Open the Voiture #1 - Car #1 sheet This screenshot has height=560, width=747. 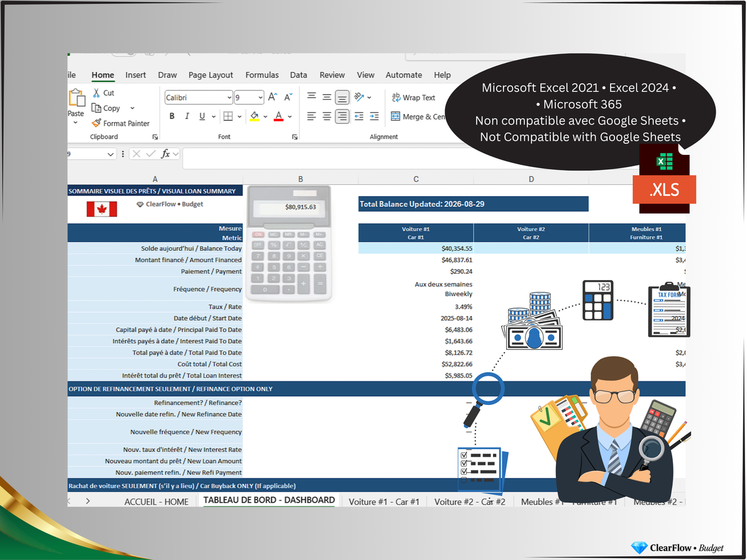pyautogui.click(x=384, y=502)
